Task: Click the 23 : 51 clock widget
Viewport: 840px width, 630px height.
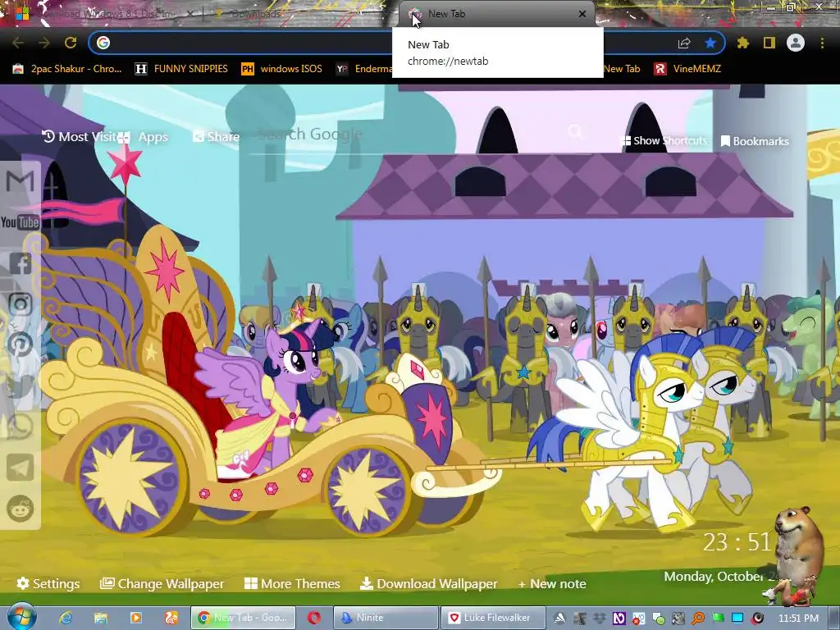Action: 737,542
